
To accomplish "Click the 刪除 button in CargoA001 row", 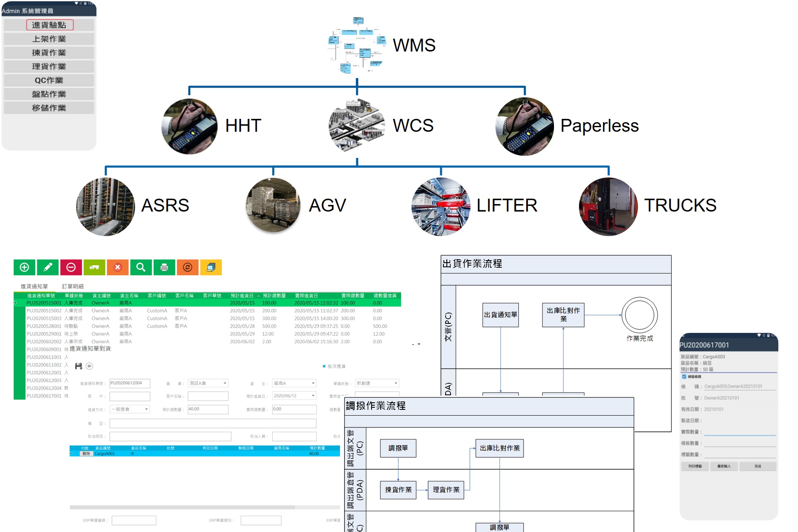I will pyautogui.click(x=86, y=454).
